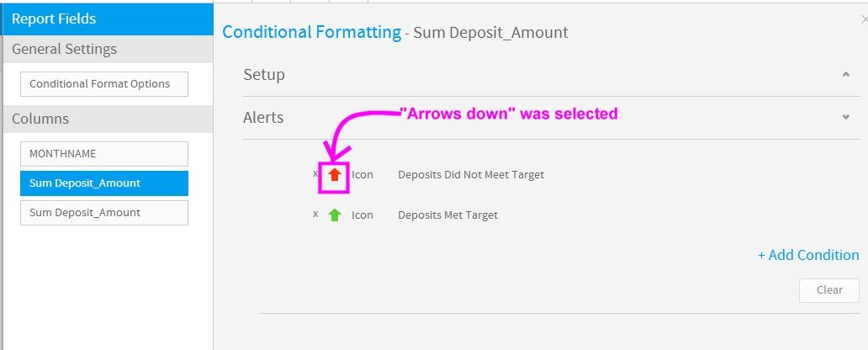Viewport: 868px width, 350px height.
Task: Select the MONTHNAME column
Action: [104, 154]
